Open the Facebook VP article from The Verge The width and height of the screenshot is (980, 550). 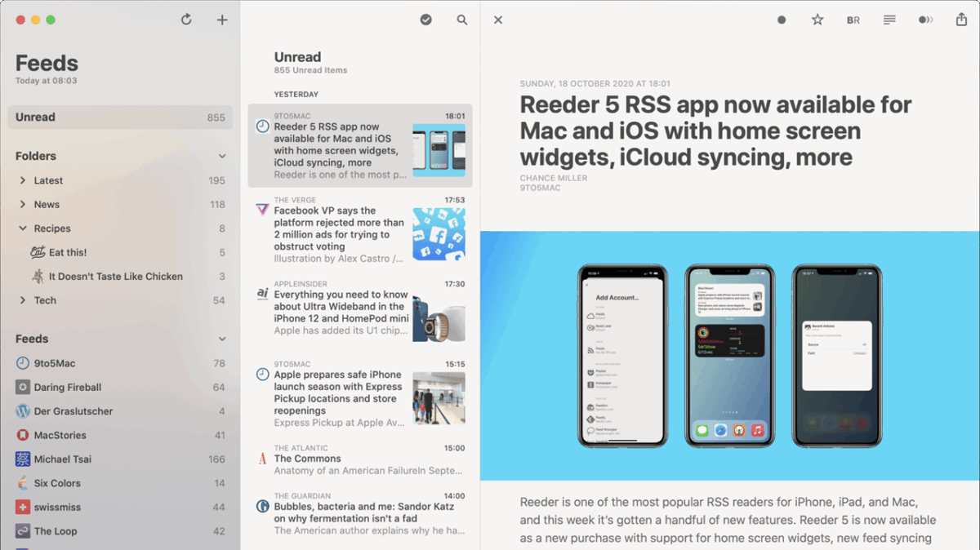tap(339, 228)
